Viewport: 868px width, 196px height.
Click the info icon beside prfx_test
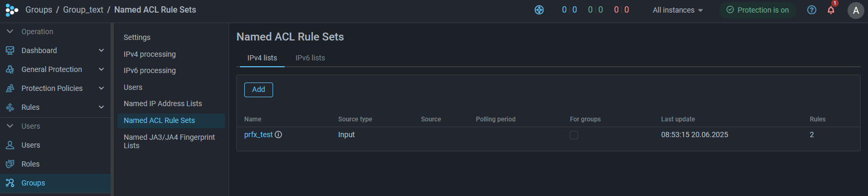278,135
